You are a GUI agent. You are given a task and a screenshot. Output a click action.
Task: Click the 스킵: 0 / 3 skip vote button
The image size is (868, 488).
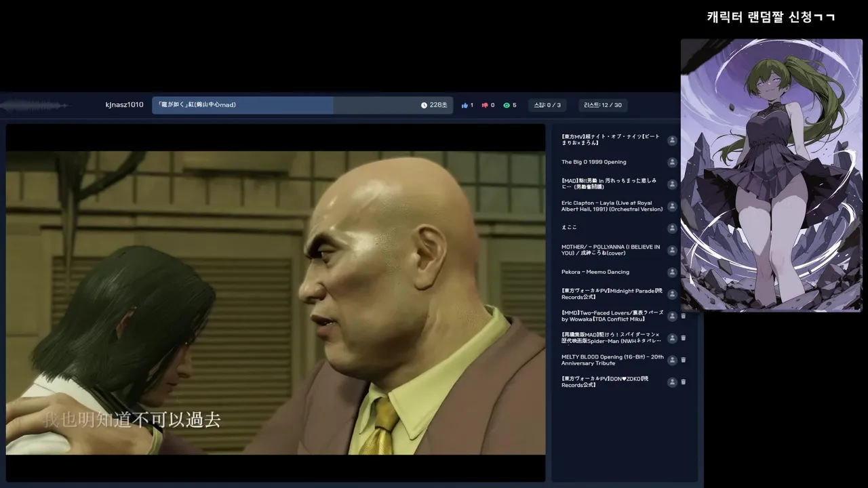point(547,105)
